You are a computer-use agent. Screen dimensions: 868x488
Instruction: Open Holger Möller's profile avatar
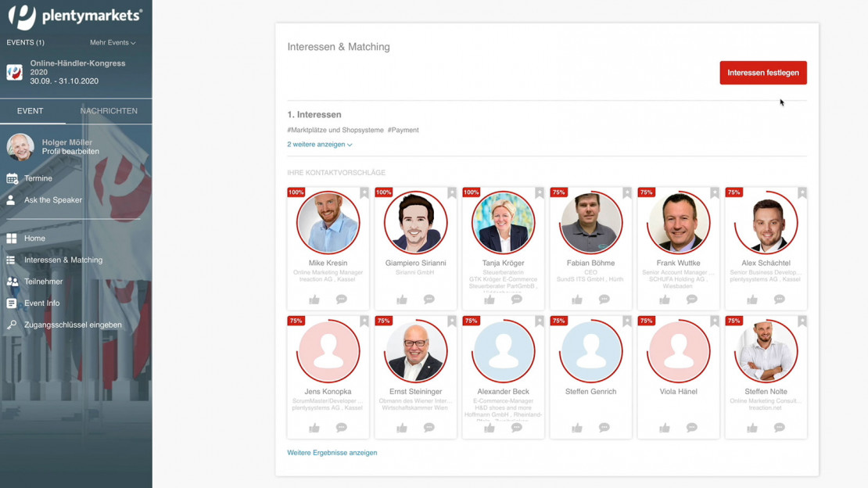[x=20, y=147]
